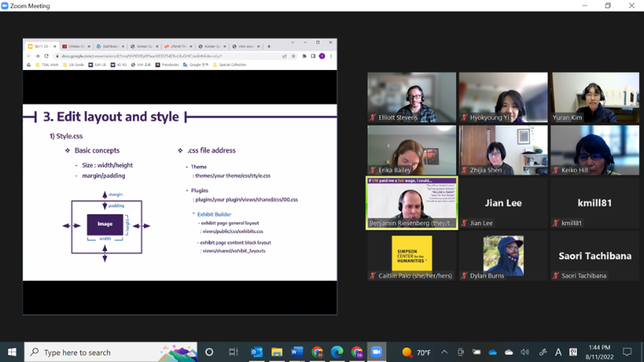Open the Lib Guide bookmark folder
The width and height of the screenshot is (644, 362).
pos(74,65)
